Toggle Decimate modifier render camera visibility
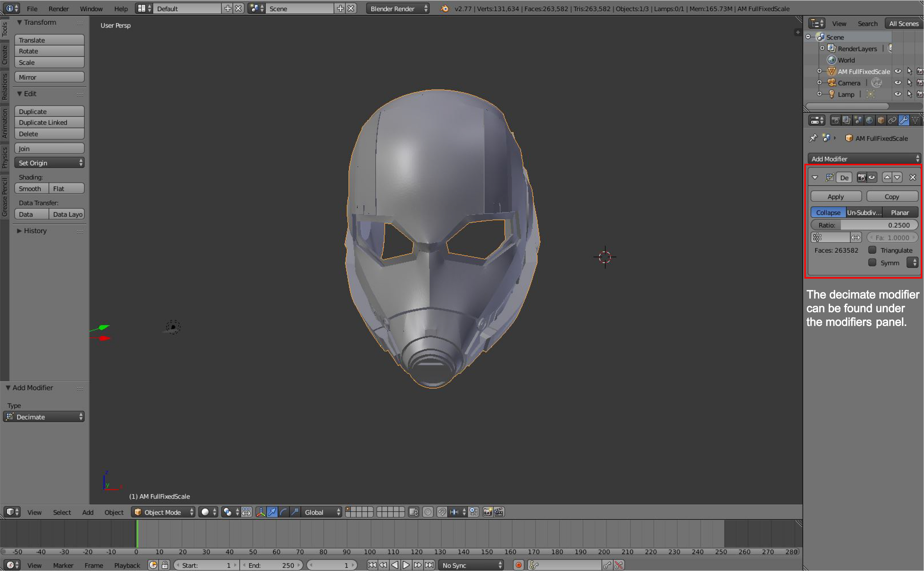The width and height of the screenshot is (924, 571). 862,177
